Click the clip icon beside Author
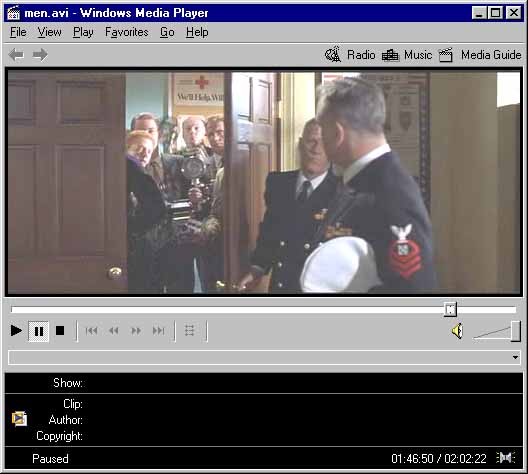Screen dimensions: 528x474 tap(19, 419)
